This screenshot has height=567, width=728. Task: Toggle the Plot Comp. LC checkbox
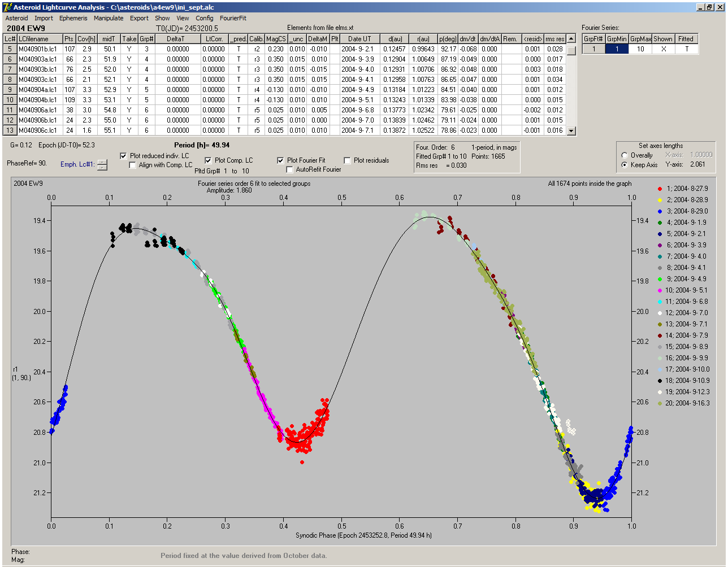[208, 160]
